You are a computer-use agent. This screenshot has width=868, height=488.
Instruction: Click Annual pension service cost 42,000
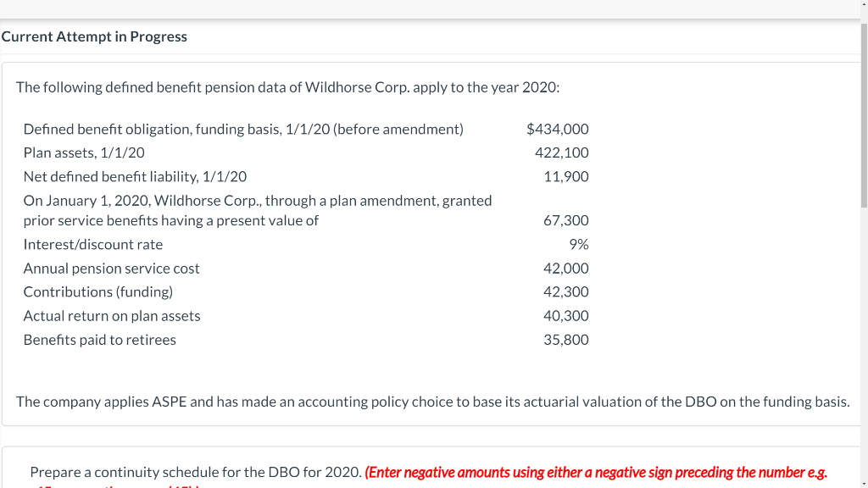[x=566, y=268]
